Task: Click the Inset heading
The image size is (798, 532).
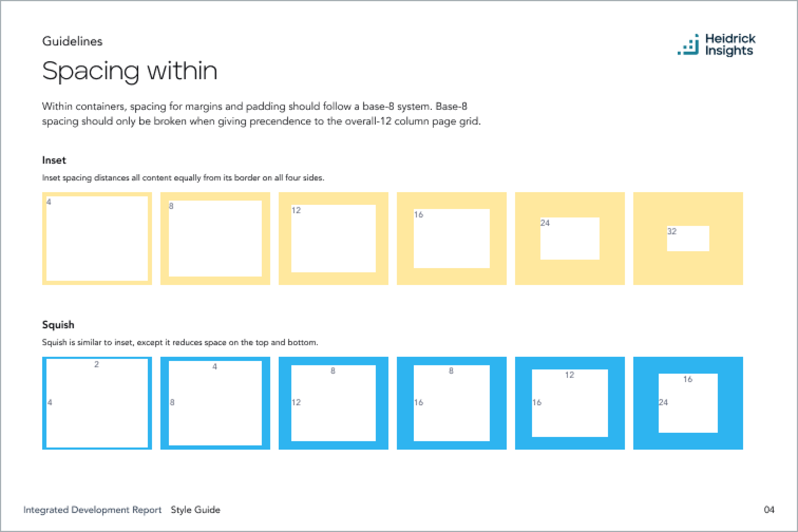Action: [x=54, y=160]
